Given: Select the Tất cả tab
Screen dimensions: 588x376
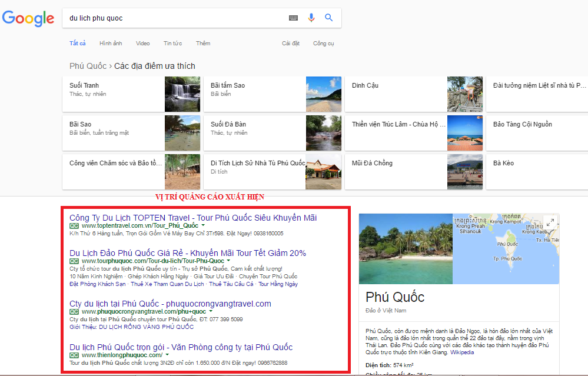Looking at the screenshot, I should click(77, 43).
